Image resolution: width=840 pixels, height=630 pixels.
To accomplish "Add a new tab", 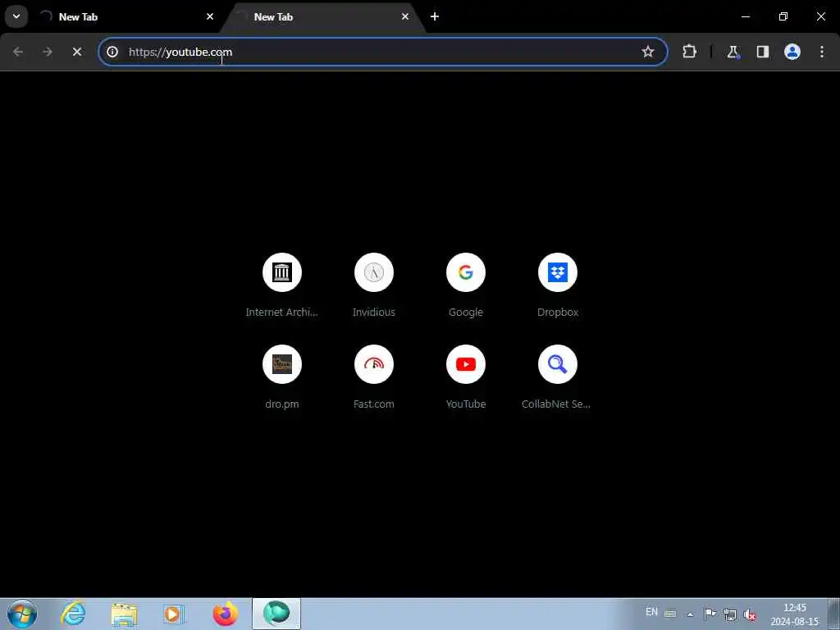I will (435, 16).
